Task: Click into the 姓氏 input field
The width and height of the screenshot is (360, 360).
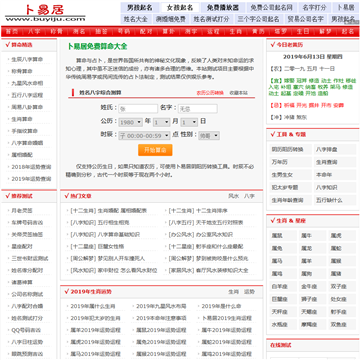Action: (x=138, y=109)
